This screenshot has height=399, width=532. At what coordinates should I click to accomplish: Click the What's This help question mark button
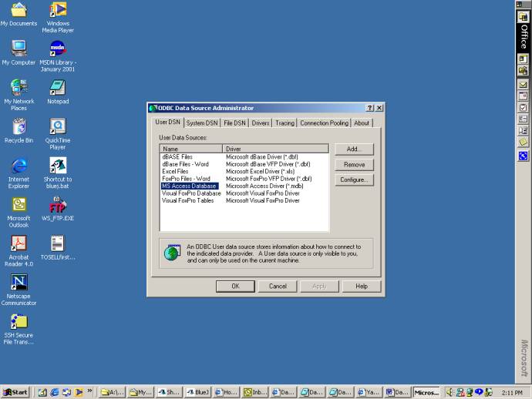point(370,108)
